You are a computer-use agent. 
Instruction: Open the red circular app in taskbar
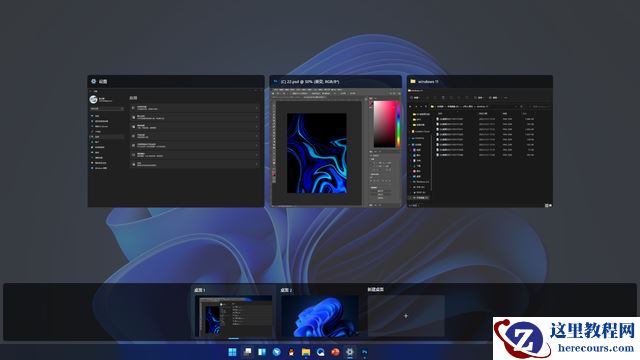tap(336, 352)
